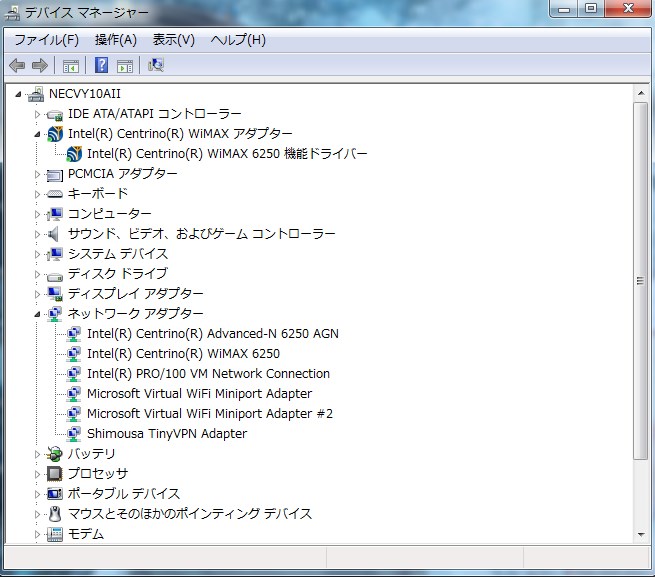
Task: Click the scrollbar up arrow
Action: 641,93
